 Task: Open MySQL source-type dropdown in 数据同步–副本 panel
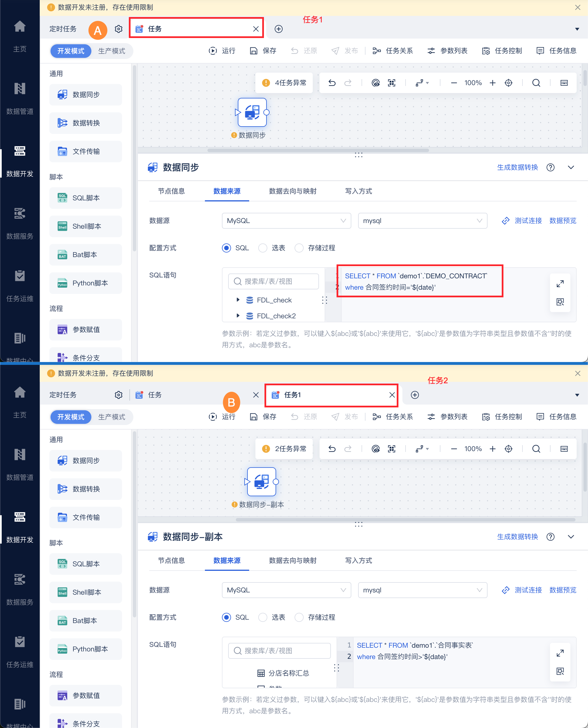(x=286, y=590)
